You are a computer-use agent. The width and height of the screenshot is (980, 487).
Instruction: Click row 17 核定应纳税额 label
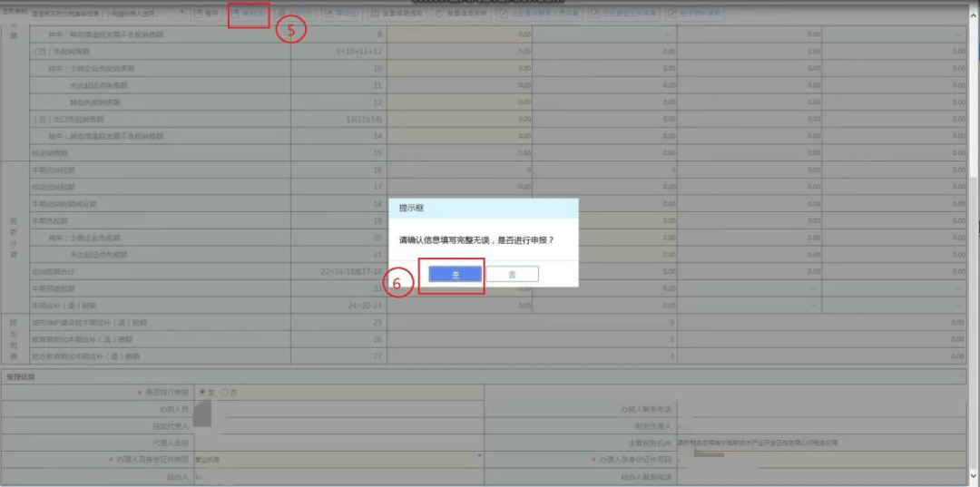tap(53, 187)
